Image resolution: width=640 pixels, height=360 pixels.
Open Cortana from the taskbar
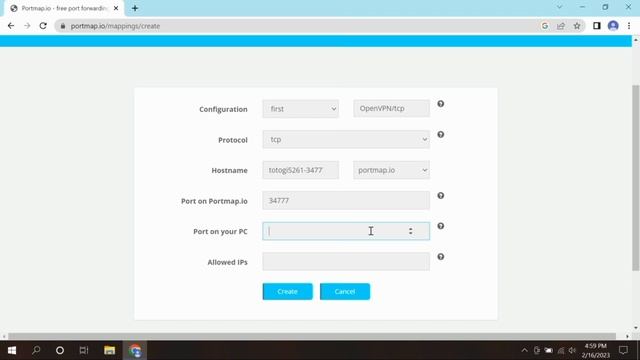(x=60, y=350)
